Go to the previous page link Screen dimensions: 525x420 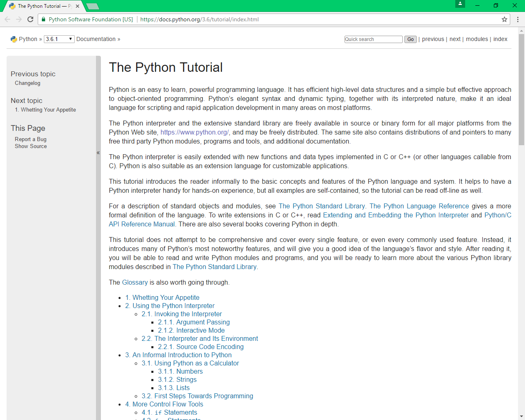[433, 39]
